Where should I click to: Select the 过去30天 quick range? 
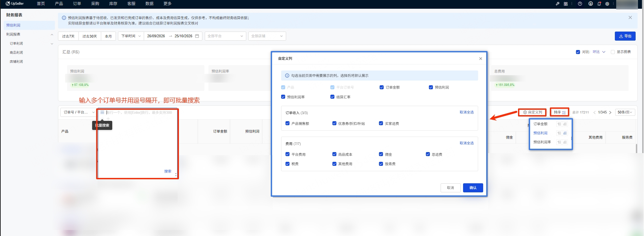point(90,36)
